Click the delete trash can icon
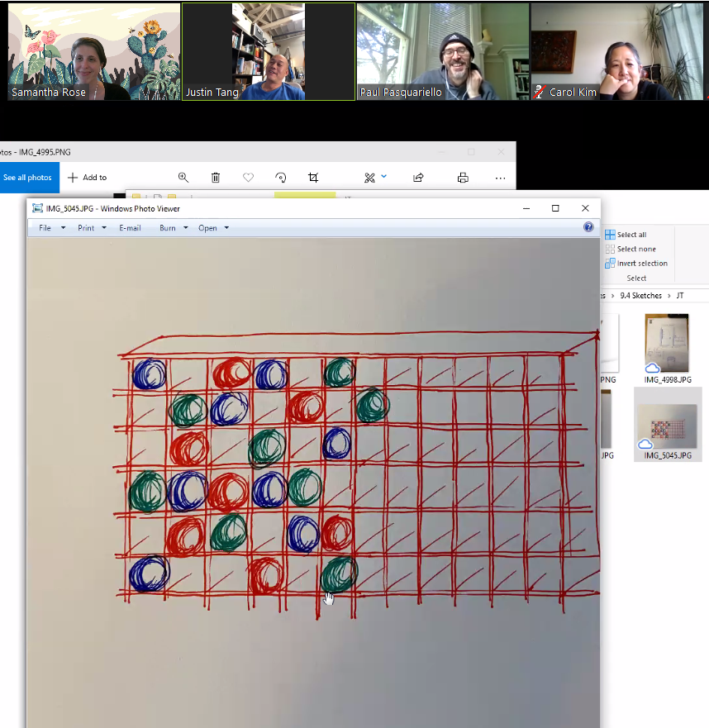The image size is (709, 728). click(x=216, y=178)
